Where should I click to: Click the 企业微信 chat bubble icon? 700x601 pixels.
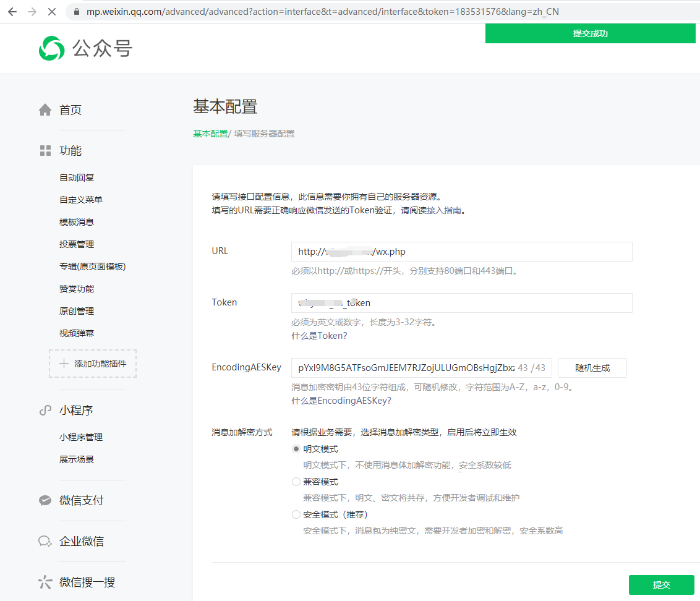coord(45,541)
